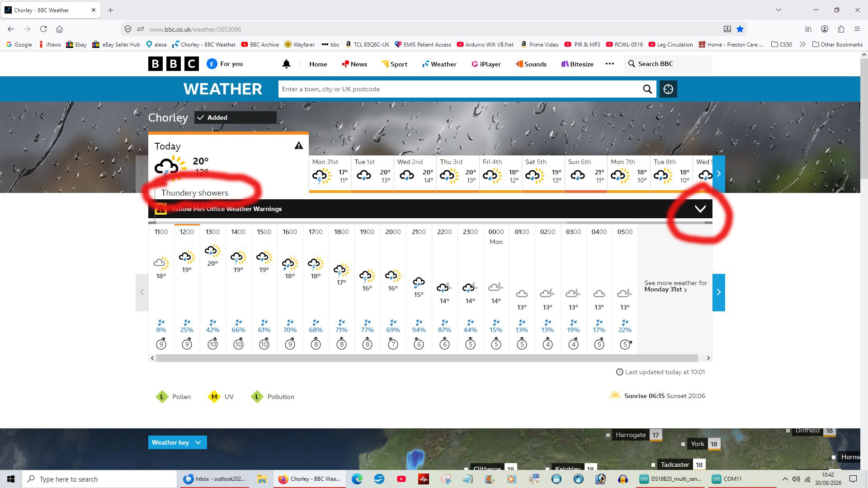The height and width of the screenshot is (488, 868).
Task: Open the Weather key dropdown
Action: point(177,442)
